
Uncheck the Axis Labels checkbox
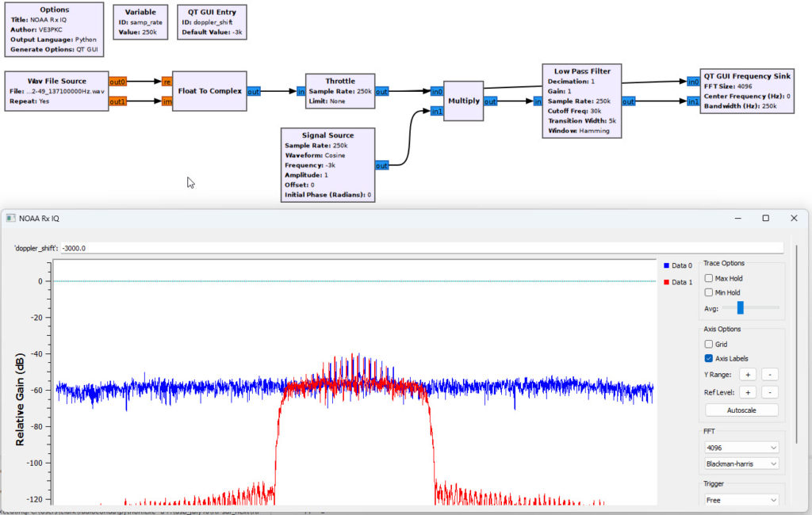click(x=709, y=358)
